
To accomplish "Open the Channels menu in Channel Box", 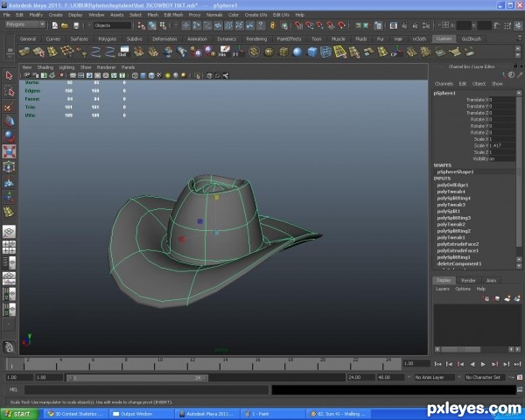I will 444,84.
